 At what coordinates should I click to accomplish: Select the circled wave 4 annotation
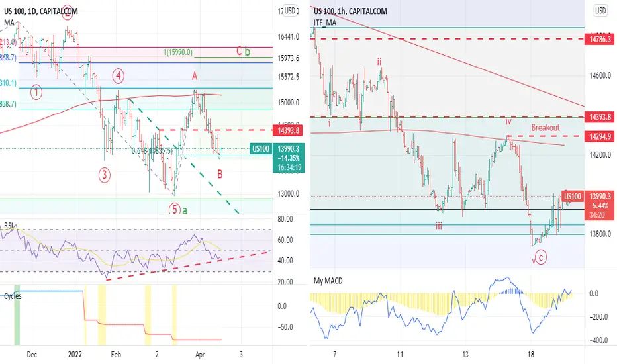pyautogui.click(x=119, y=75)
